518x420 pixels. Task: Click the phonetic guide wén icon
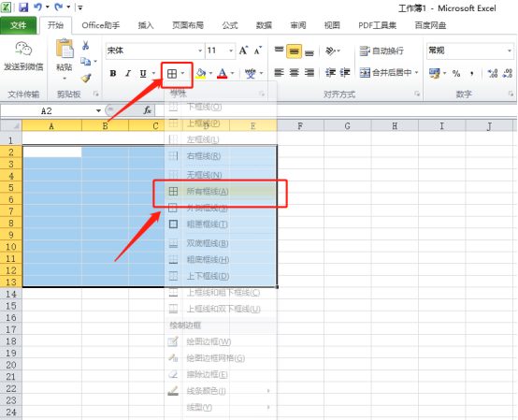tap(251, 73)
